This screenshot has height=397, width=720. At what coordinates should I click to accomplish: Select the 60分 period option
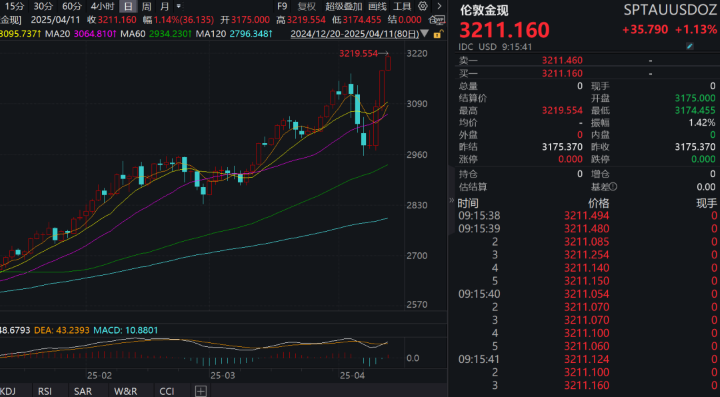72,6
